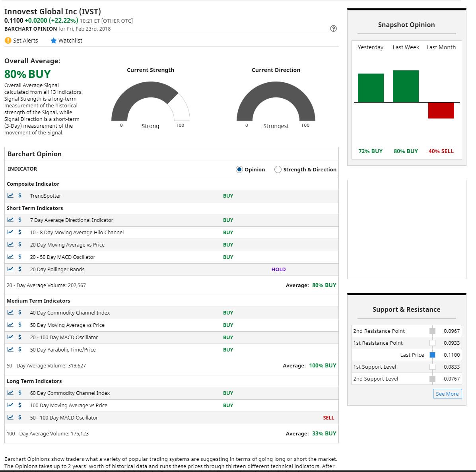Click Set Alerts link
Image resolution: width=476 pixels, height=472 pixels.
21,41
